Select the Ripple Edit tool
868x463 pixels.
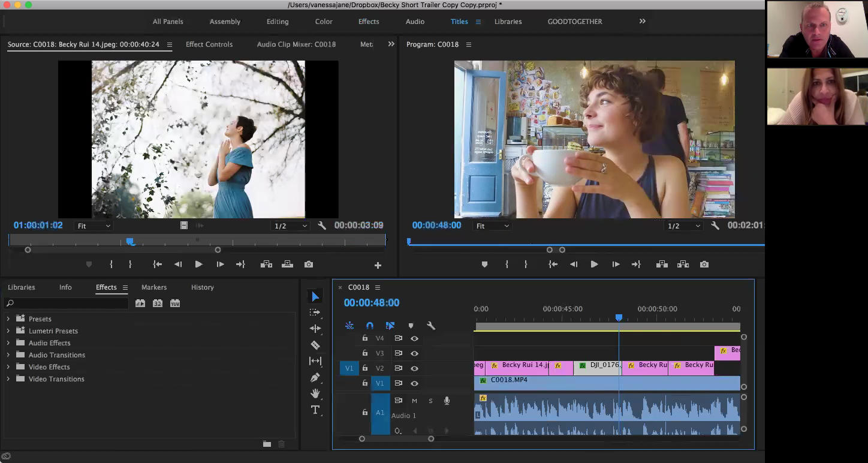click(315, 329)
